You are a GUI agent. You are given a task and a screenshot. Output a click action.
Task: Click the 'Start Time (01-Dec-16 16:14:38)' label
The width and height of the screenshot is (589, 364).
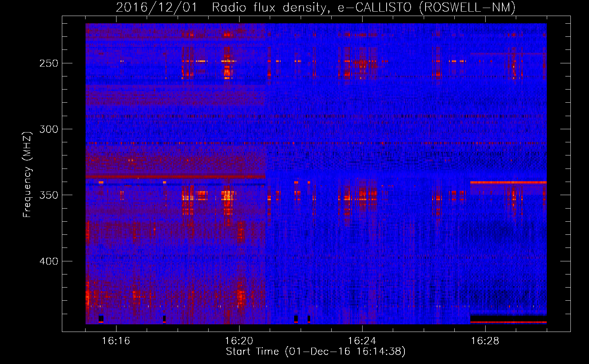click(x=316, y=352)
